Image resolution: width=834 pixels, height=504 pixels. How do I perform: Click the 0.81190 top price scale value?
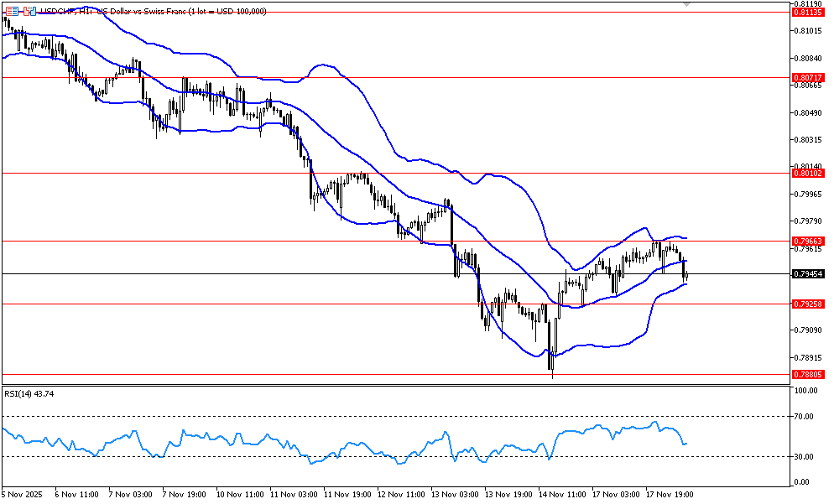tap(809, 3)
